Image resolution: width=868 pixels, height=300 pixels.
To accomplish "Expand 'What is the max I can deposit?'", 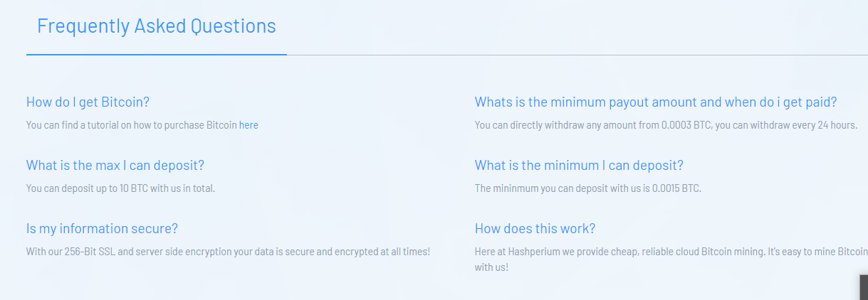I will pyautogui.click(x=115, y=165).
